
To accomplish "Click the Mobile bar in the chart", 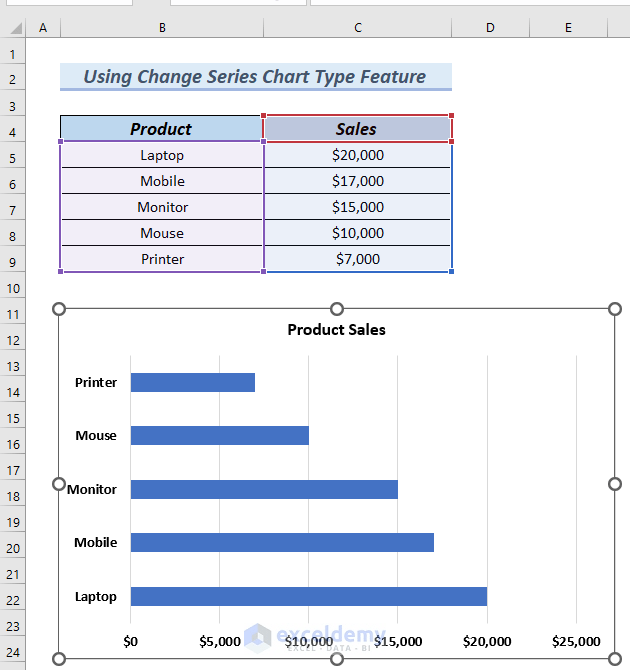I will tap(282, 542).
